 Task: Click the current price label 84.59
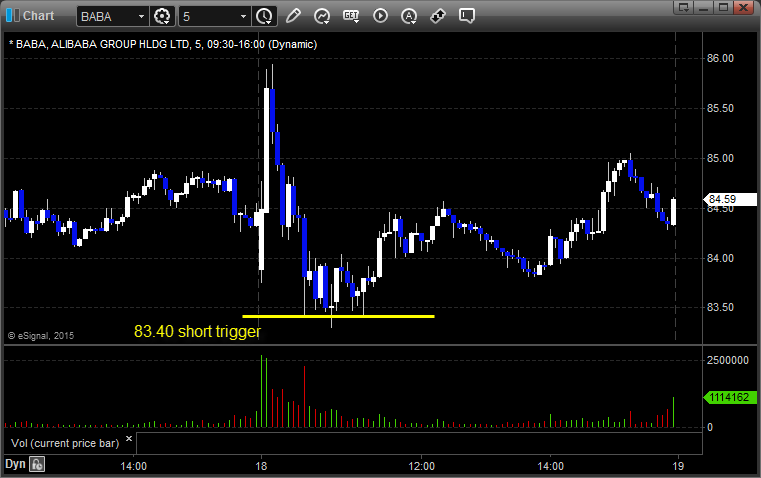[730, 199]
